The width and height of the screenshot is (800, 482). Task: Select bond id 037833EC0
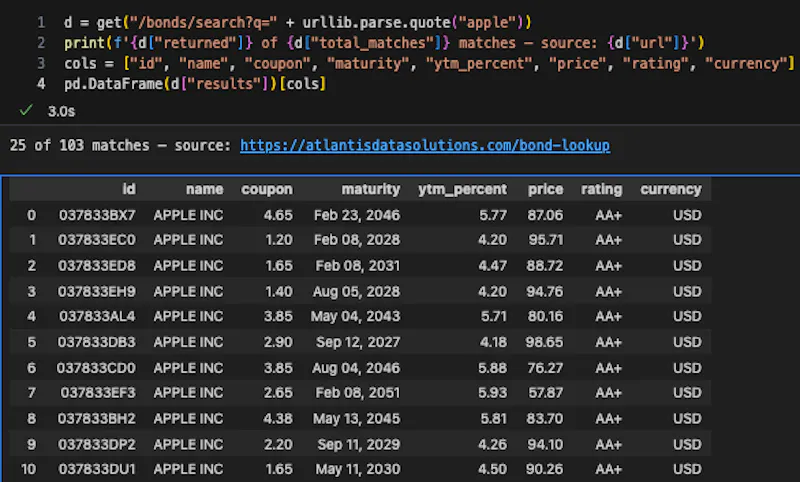97,240
